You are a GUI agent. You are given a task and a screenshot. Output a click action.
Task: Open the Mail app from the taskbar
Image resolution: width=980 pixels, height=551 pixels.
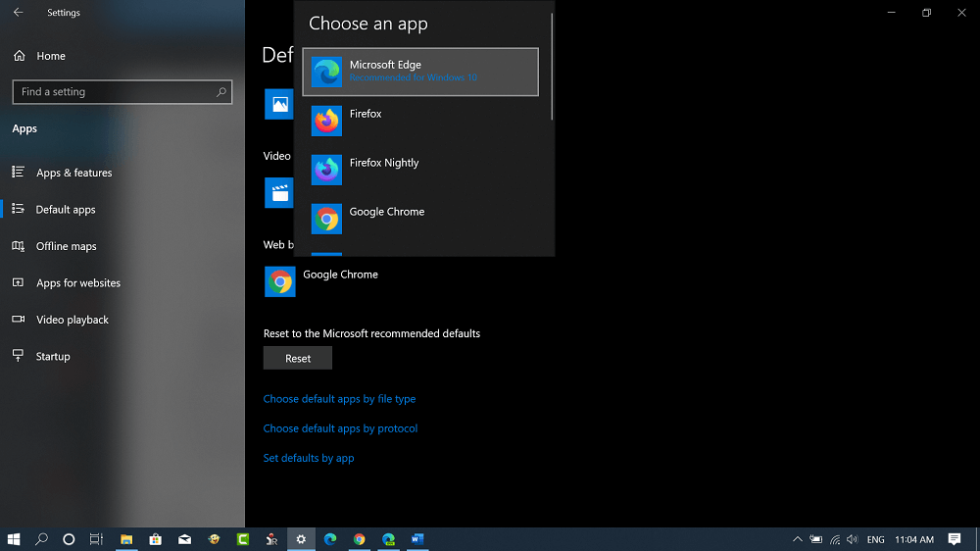tap(184, 539)
